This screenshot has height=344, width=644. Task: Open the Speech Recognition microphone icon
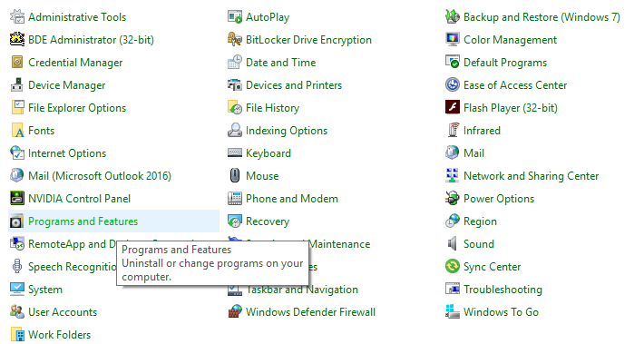[17, 266]
